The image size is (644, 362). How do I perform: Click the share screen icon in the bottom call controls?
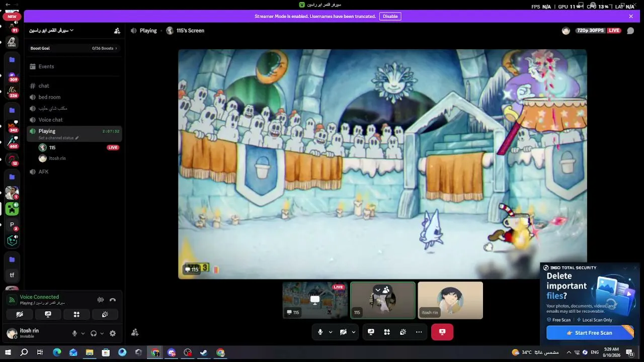pos(371,332)
